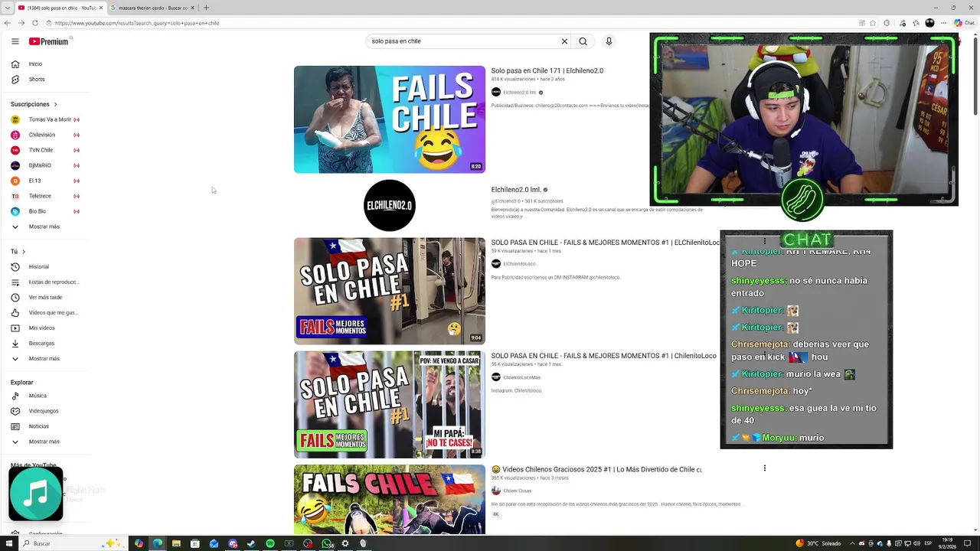The image size is (980, 551).
Task: Click the browser address bar URL
Action: coord(137,23)
